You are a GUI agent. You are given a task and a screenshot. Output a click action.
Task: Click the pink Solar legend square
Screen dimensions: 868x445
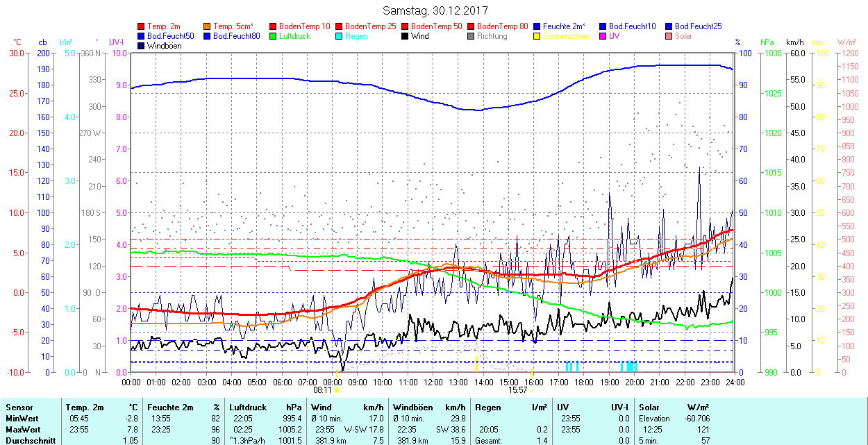click(x=669, y=36)
